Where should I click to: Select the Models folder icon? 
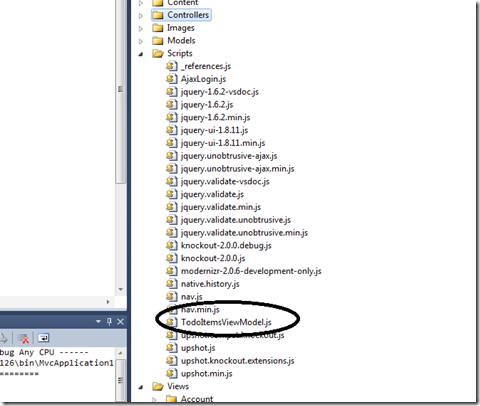(158, 41)
